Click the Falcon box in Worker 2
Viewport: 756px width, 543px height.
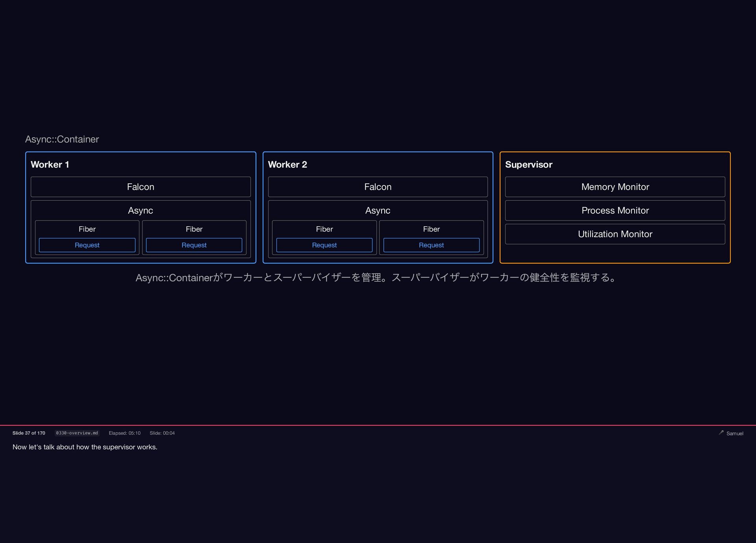(x=378, y=187)
